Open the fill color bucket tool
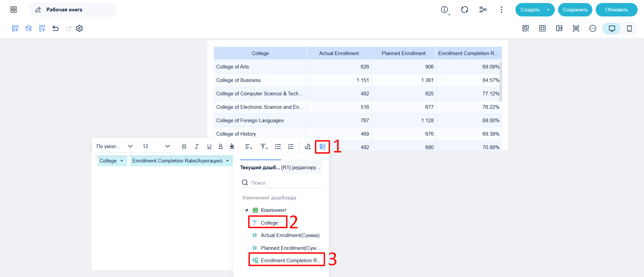 point(232,146)
